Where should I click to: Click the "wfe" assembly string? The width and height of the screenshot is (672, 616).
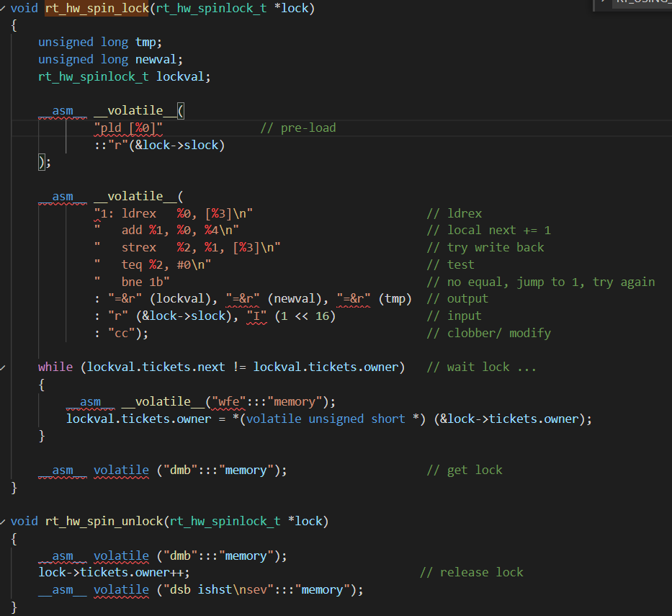[x=228, y=402]
